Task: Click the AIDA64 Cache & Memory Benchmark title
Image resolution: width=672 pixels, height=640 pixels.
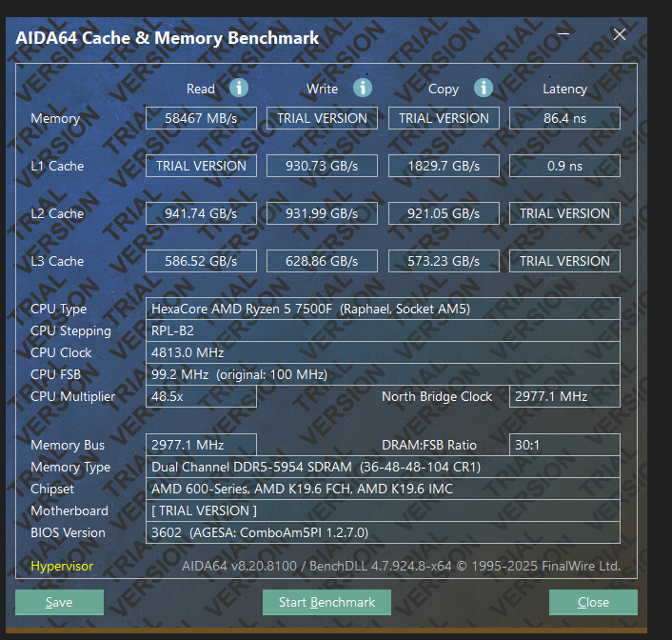Action: click(x=168, y=38)
